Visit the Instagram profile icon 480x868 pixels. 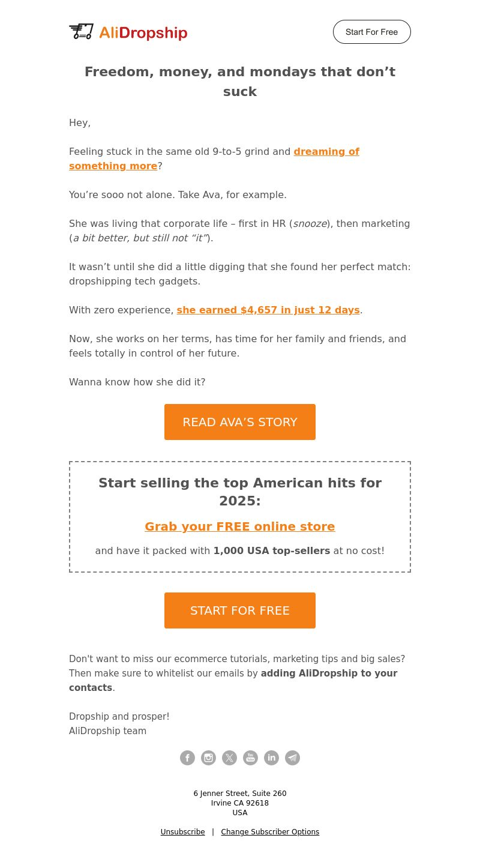(x=208, y=758)
